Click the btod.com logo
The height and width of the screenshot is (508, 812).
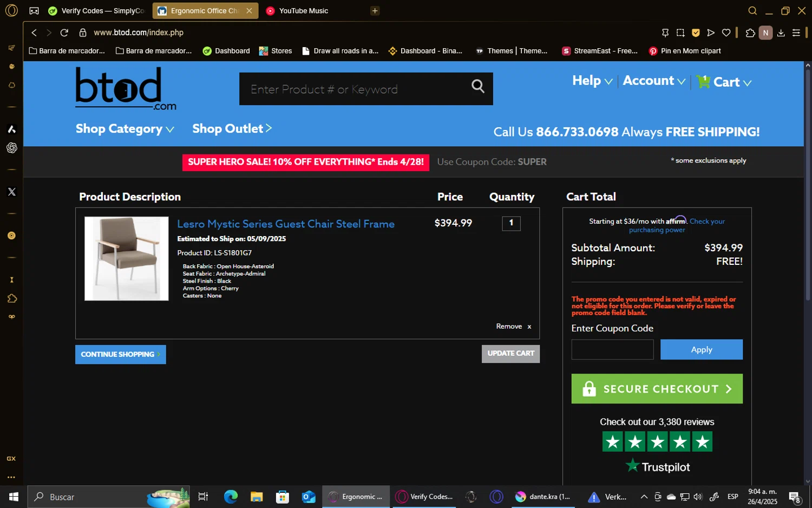tap(126, 89)
